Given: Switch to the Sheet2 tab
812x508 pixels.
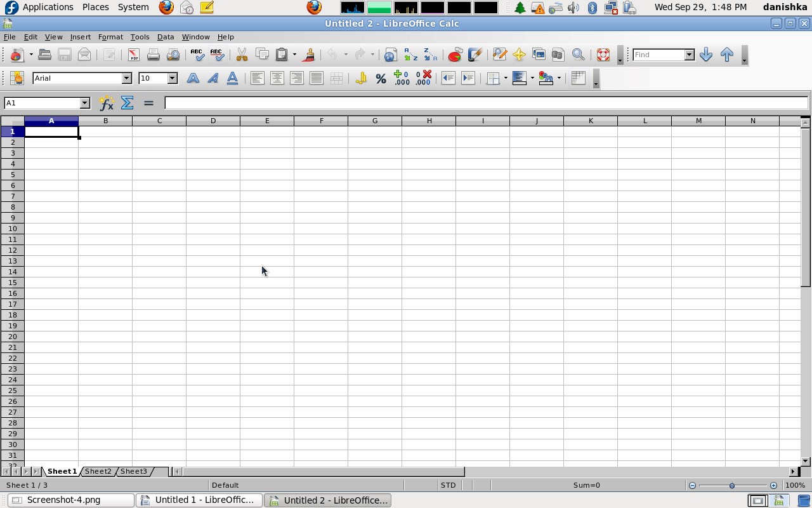Looking at the screenshot, I should [98, 471].
